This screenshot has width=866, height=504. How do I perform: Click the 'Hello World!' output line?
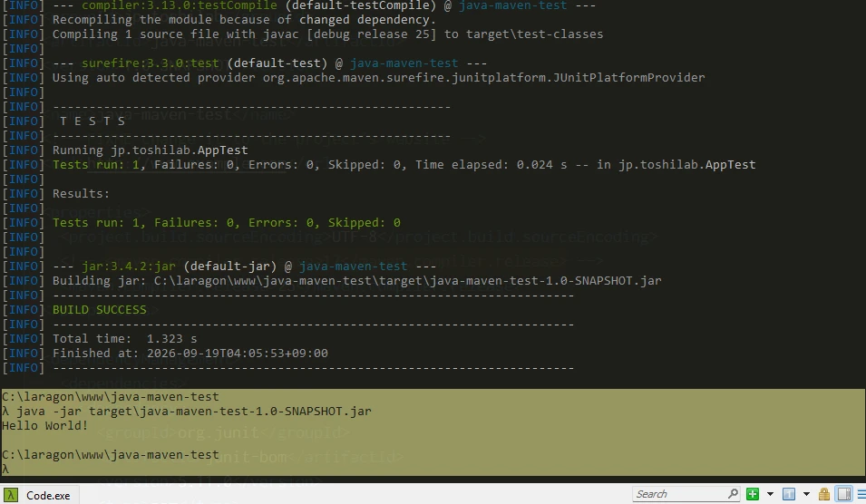coord(44,426)
